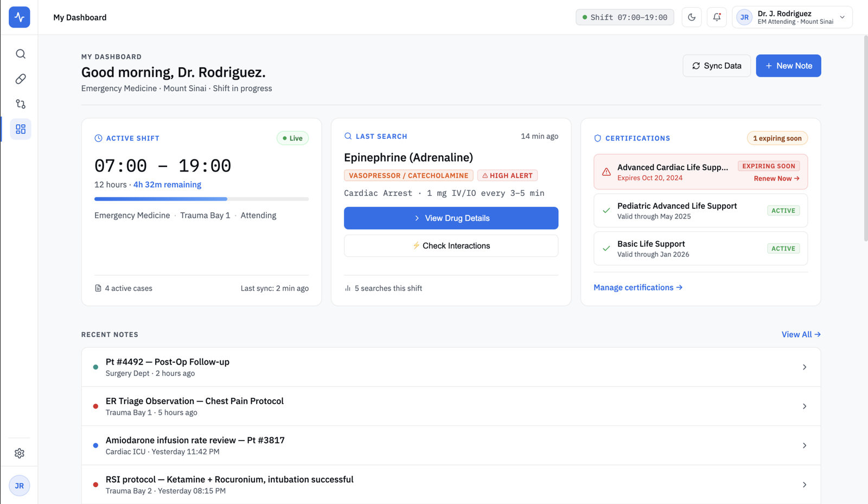
Task: Click the pulse logo icon in sidebar
Action: (20, 17)
